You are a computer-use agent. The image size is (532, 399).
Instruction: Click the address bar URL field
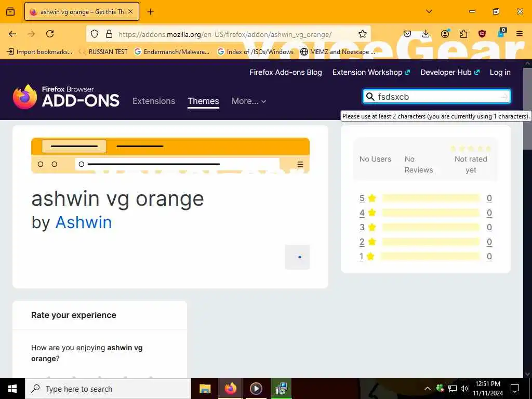(x=225, y=34)
